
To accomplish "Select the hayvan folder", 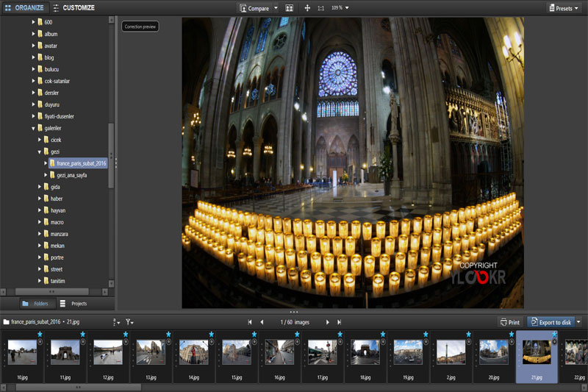I will (x=54, y=210).
